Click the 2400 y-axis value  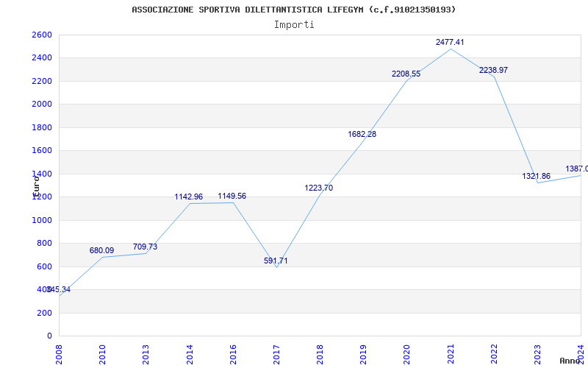(42, 58)
